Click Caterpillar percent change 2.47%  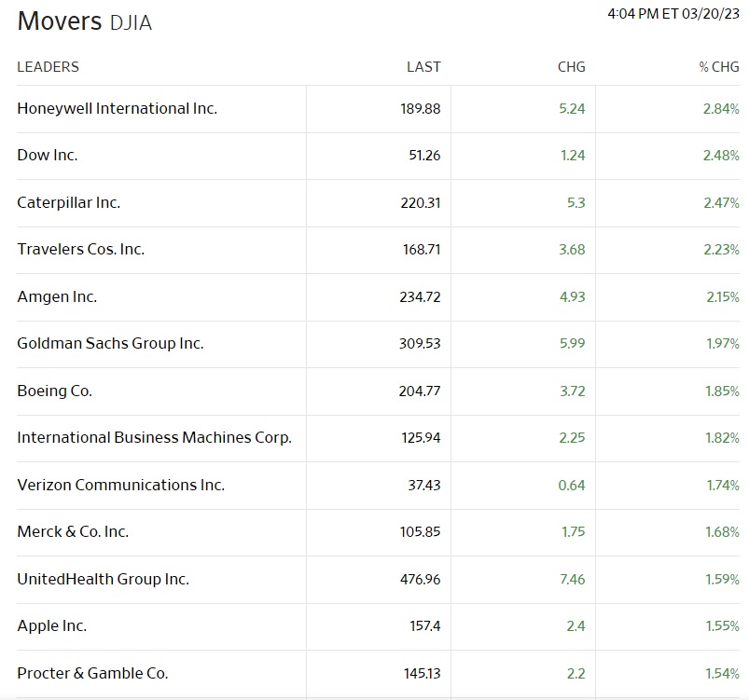tap(721, 203)
